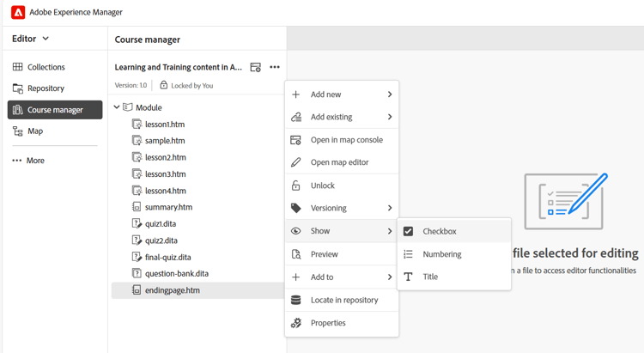Screen dimensions: 644x353
Task: Open the three-dot options menu for the course
Action: pyautogui.click(x=275, y=67)
